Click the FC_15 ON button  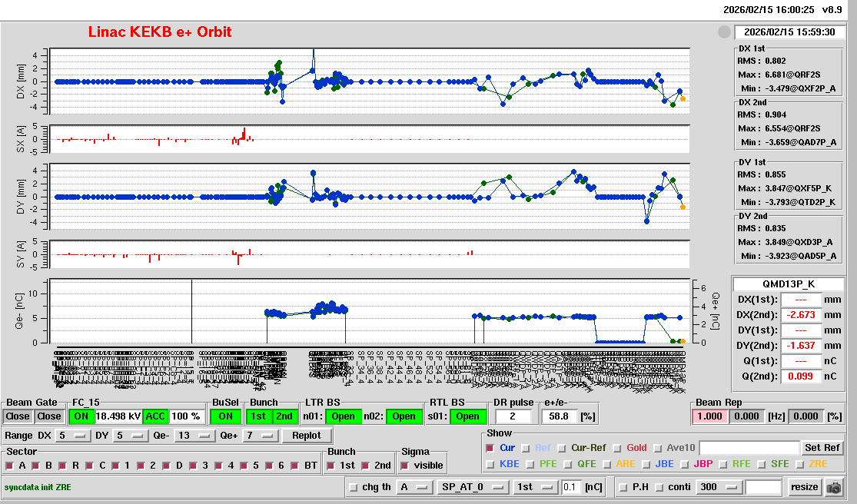coord(81,416)
